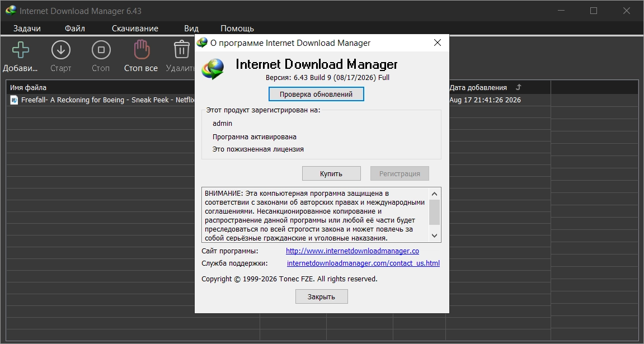Click the Старт download arrow icon

tap(61, 50)
